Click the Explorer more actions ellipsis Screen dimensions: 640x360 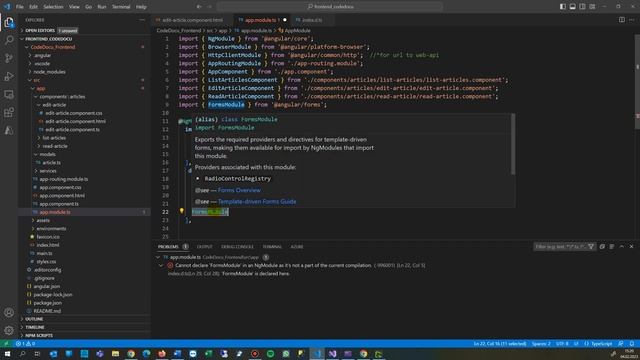pos(142,20)
